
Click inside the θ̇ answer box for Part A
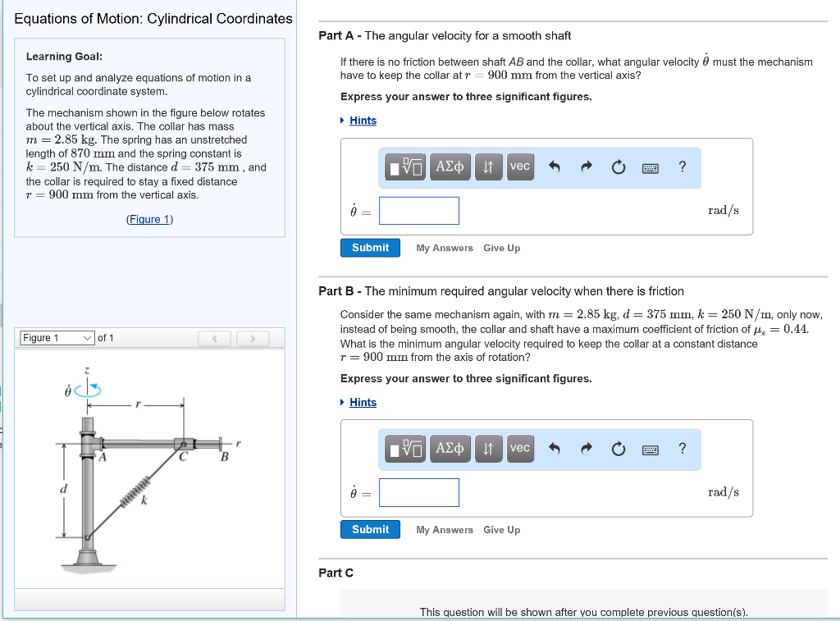418,210
